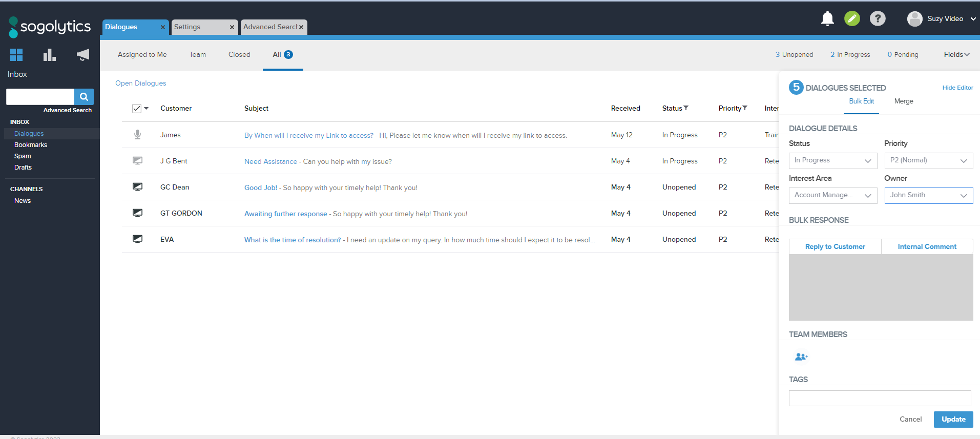Click the add team member icon
980x439 pixels.
pyautogui.click(x=801, y=357)
